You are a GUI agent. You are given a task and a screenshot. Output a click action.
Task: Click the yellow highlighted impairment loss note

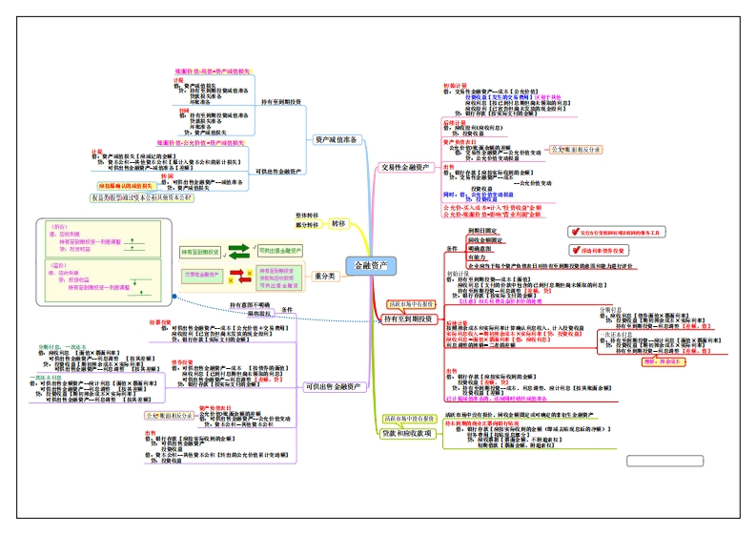pos(128,186)
